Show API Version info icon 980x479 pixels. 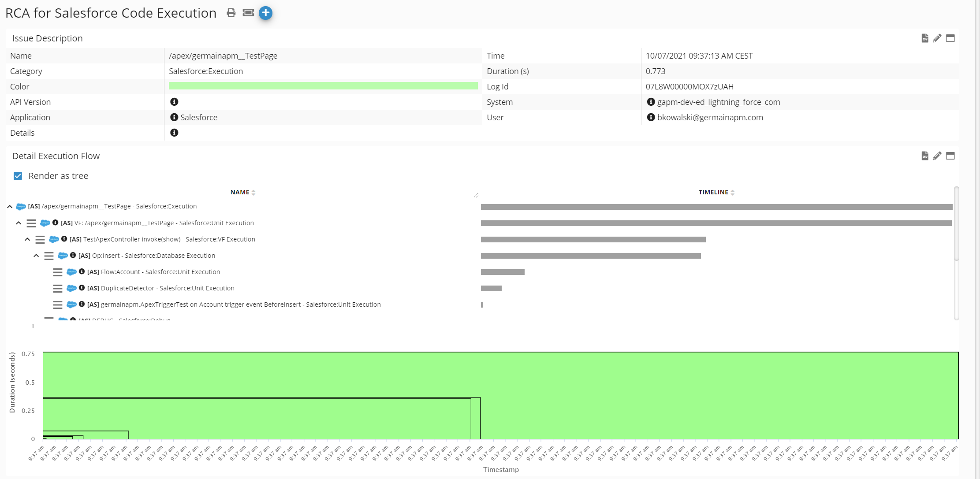pos(174,102)
